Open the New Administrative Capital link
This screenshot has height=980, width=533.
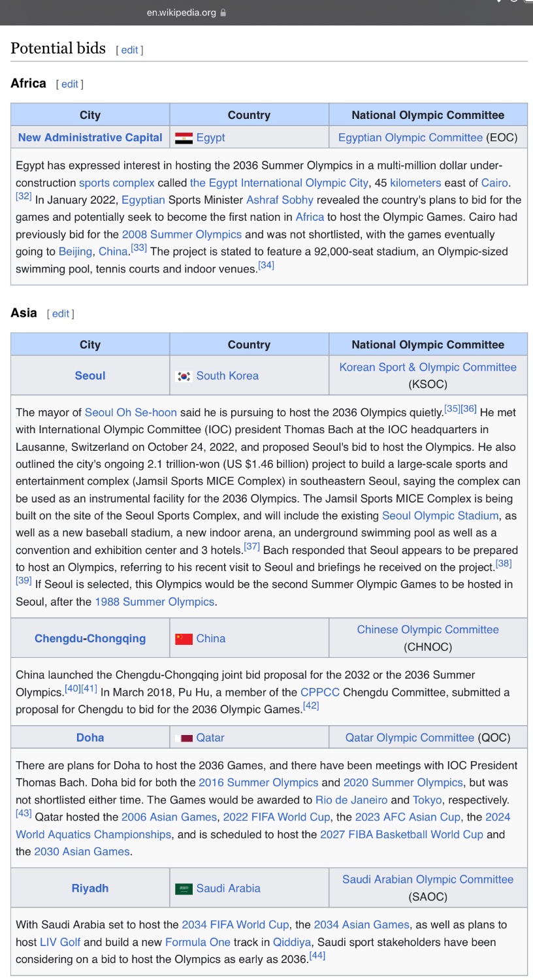tap(90, 137)
